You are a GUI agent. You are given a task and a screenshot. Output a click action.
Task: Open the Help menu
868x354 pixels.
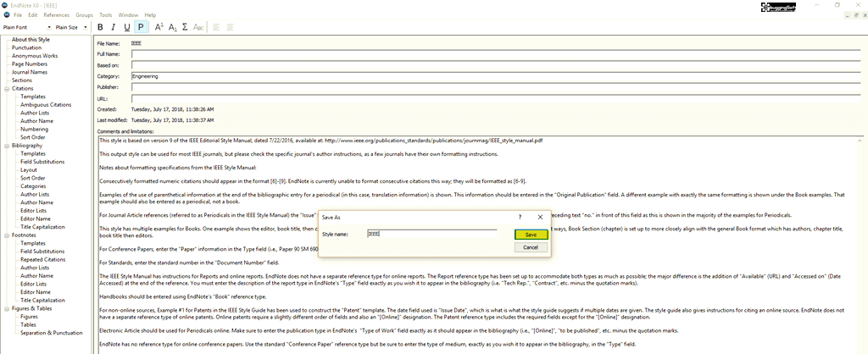[150, 15]
